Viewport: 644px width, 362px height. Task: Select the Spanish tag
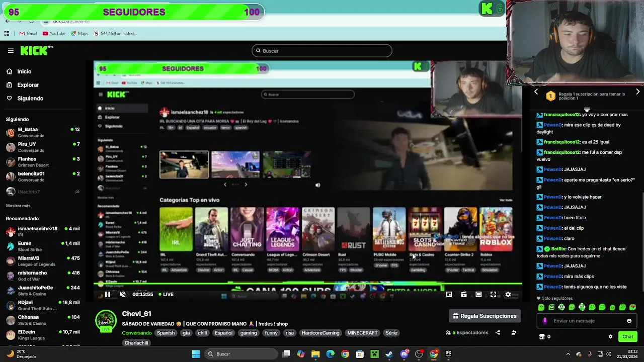point(166,333)
